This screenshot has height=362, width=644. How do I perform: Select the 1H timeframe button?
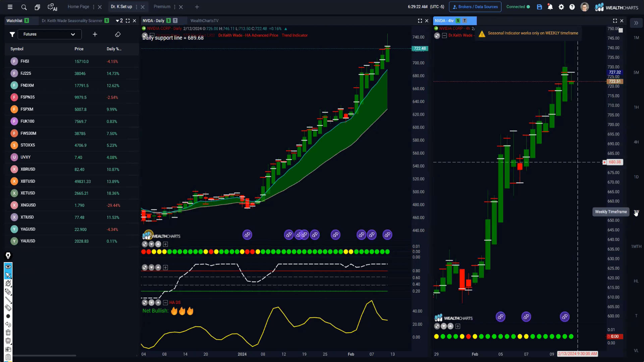point(636,107)
